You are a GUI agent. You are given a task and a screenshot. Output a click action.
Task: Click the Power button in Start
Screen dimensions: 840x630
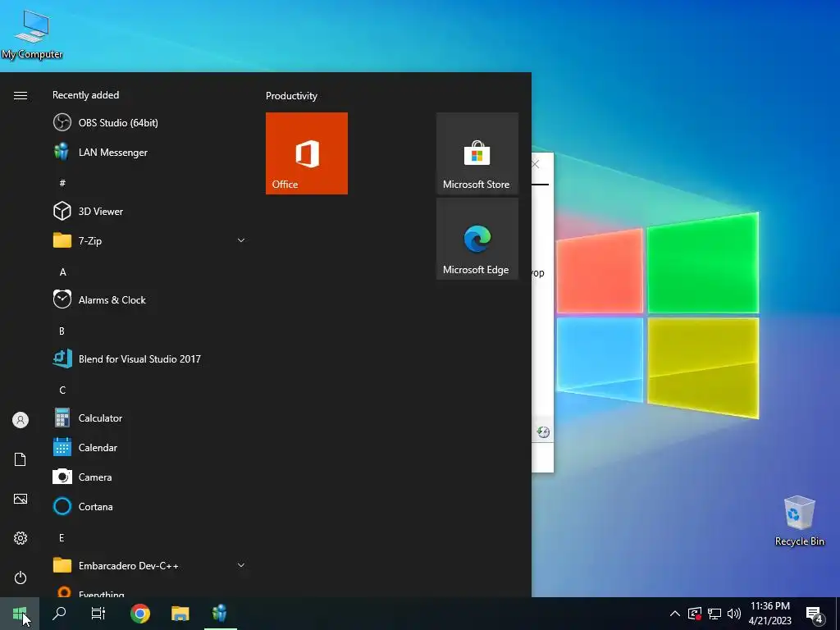[21, 577]
